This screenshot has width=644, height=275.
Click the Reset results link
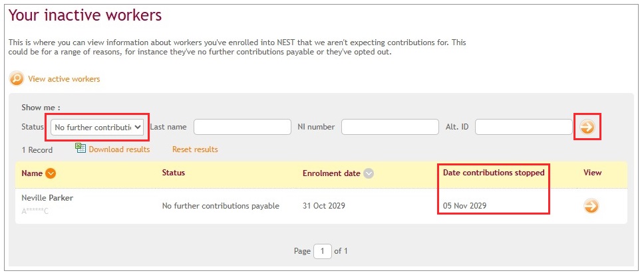point(195,149)
